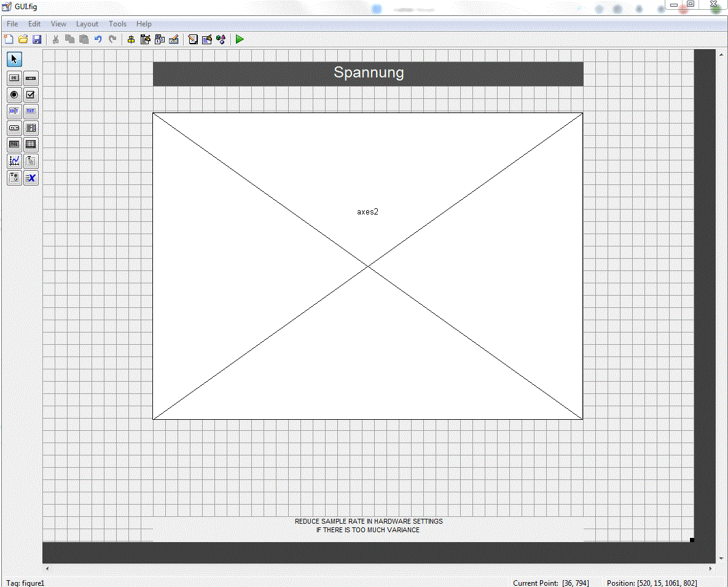Pick the Axes component tool
Screen dimensions: 728x587
(14, 162)
